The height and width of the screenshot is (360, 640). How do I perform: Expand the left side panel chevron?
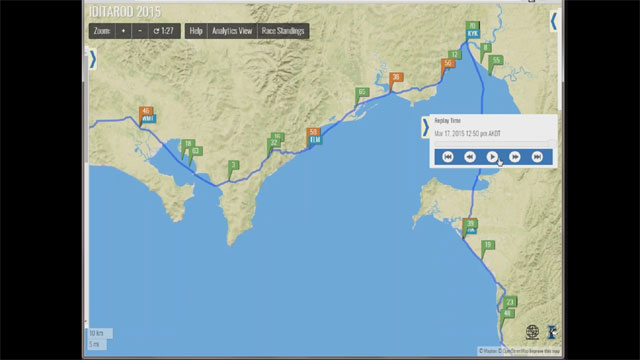tap(93, 59)
